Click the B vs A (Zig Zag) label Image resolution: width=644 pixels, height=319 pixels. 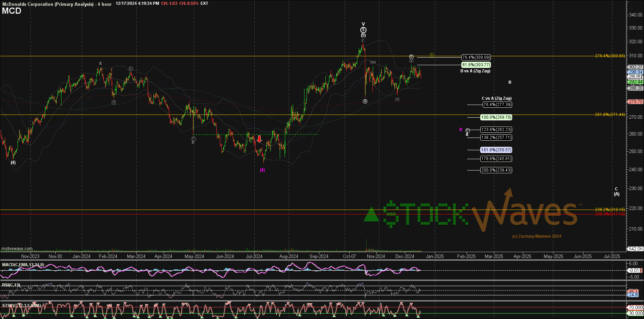[475, 71]
